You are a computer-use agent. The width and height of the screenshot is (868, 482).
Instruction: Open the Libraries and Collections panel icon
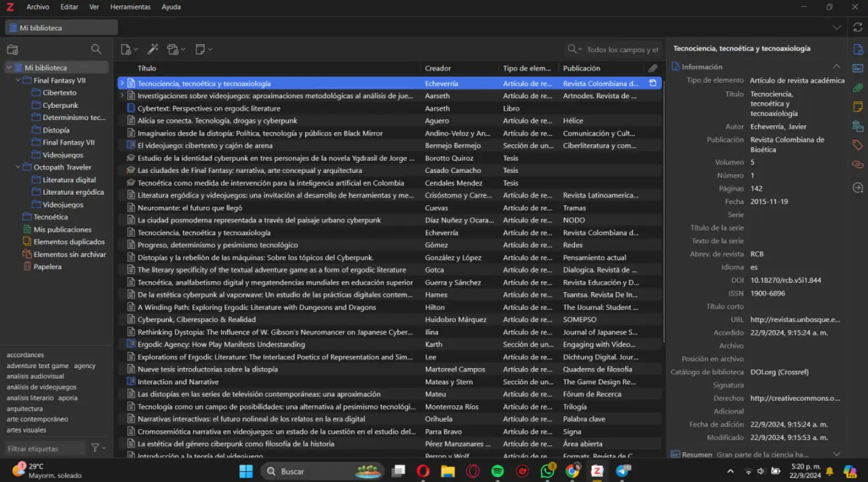click(858, 126)
